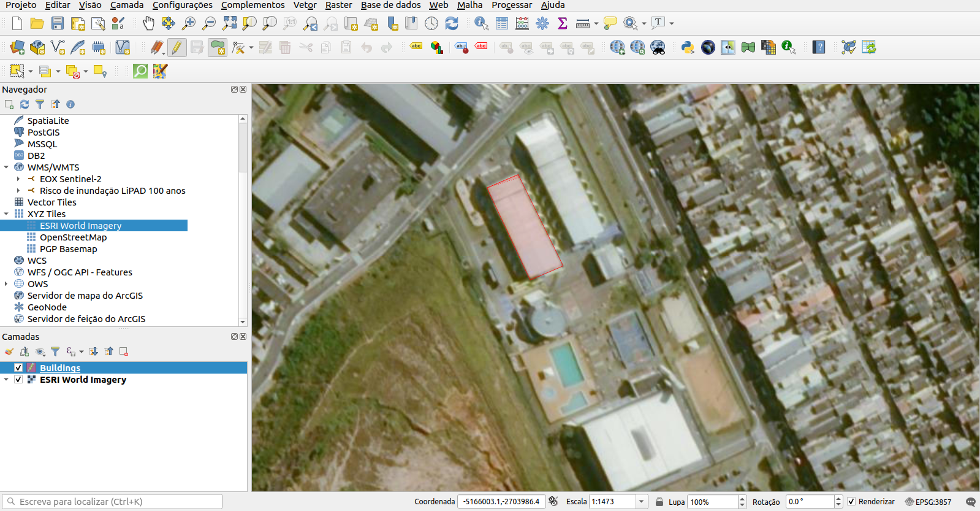This screenshot has height=511, width=980.
Task: Expand the Risco de inundação LiPAD node
Action: click(x=18, y=191)
